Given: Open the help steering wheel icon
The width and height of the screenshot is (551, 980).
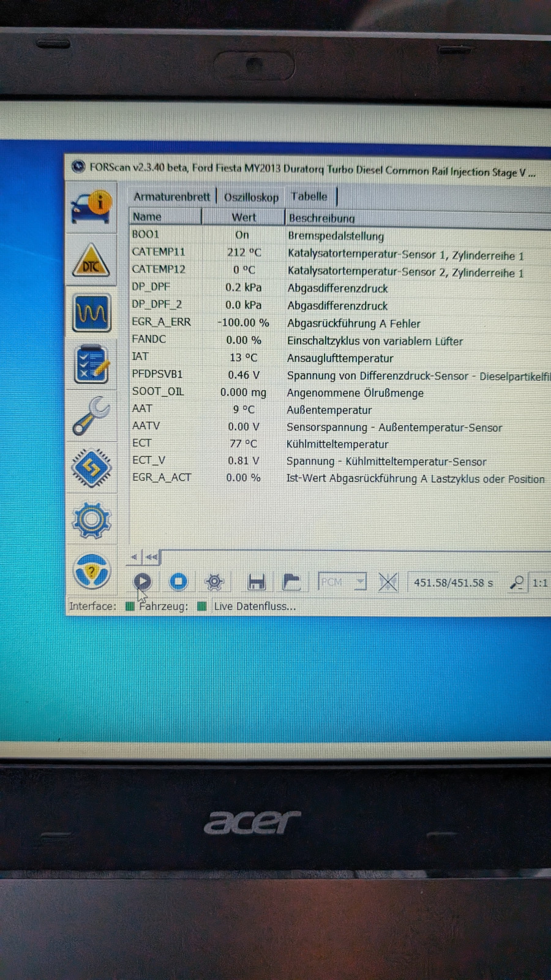Looking at the screenshot, I should [x=91, y=571].
